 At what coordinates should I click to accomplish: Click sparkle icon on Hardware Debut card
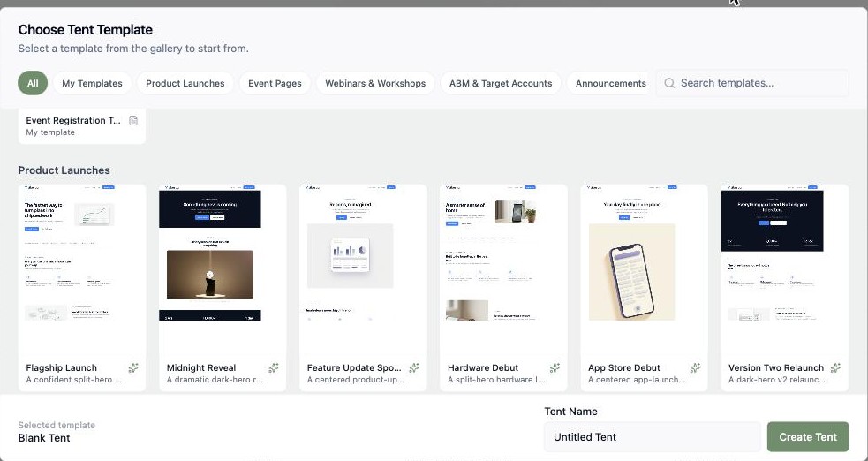pyautogui.click(x=555, y=367)
